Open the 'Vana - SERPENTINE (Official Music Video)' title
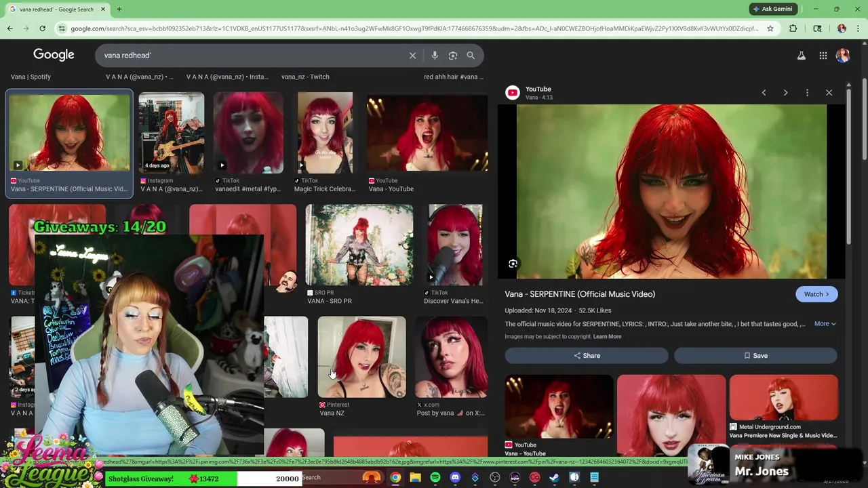Viewport: 868px width, 488px height. 580,294
